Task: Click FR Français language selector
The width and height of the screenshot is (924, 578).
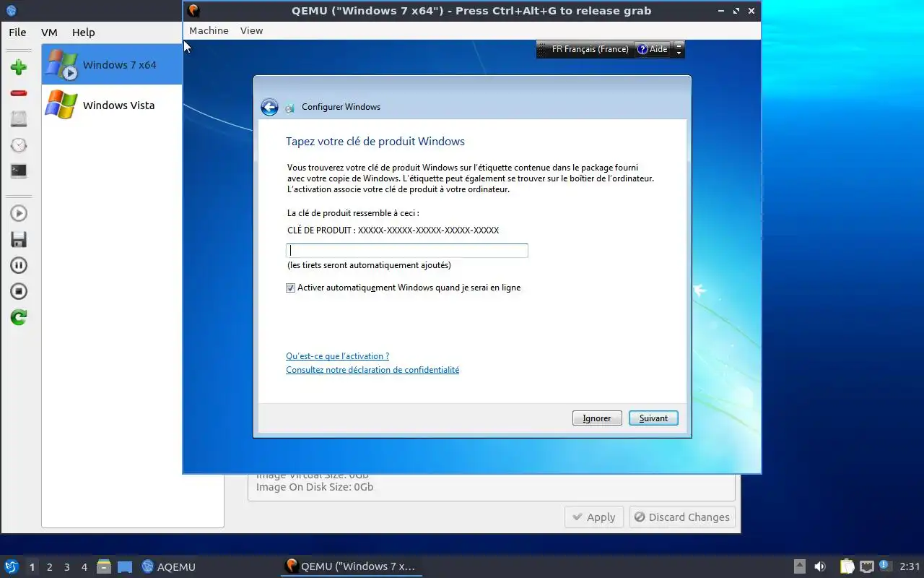Action: [590, 49]
